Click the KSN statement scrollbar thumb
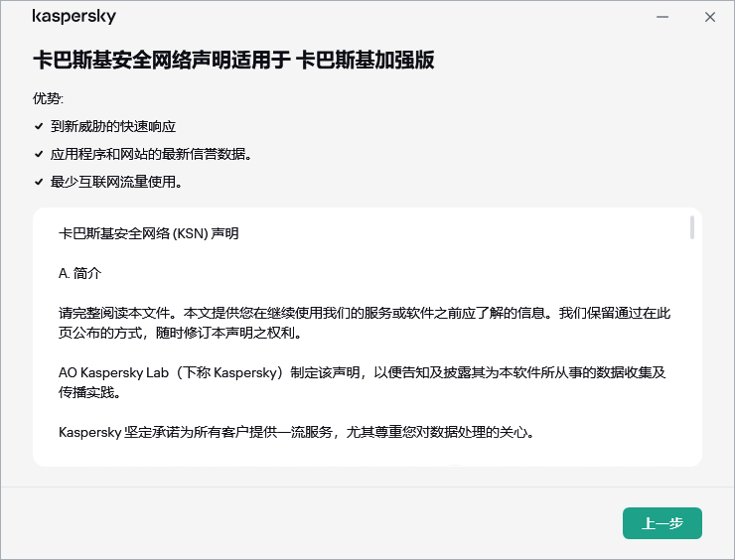 [x=691, y=227]
